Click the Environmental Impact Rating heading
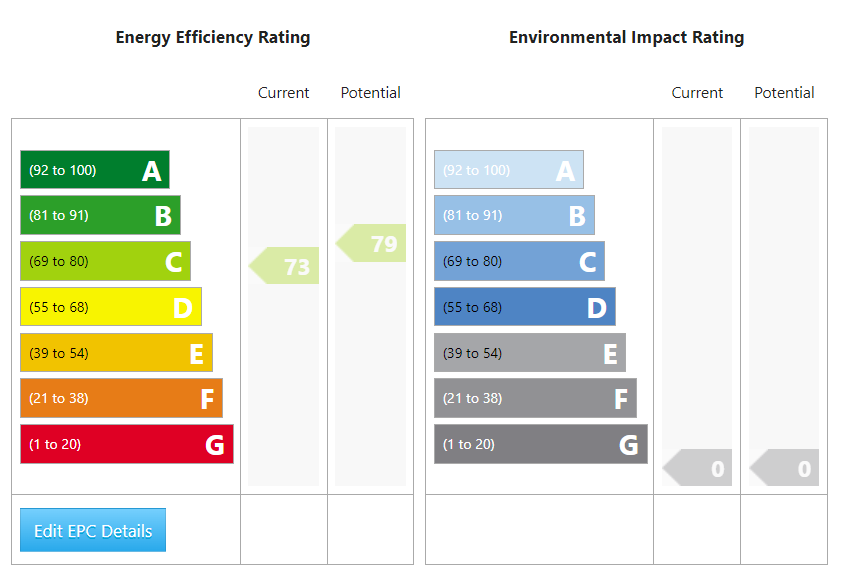The height and width of the screenshot is (582, 851). (627, 38)
